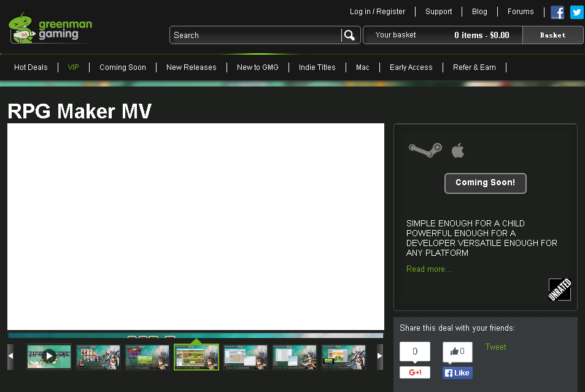Open the Support link
This screenshot has width=585, height=392.
point(439,12)
